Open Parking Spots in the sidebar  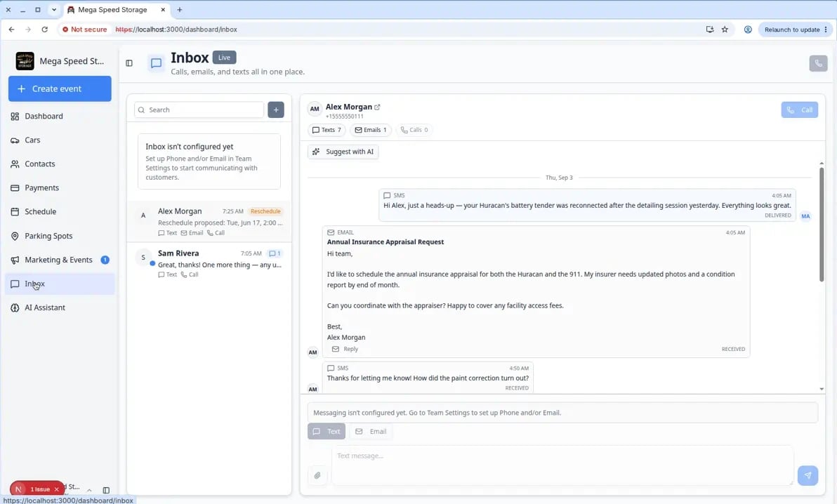pyautogui.click(x=60, y=235)
